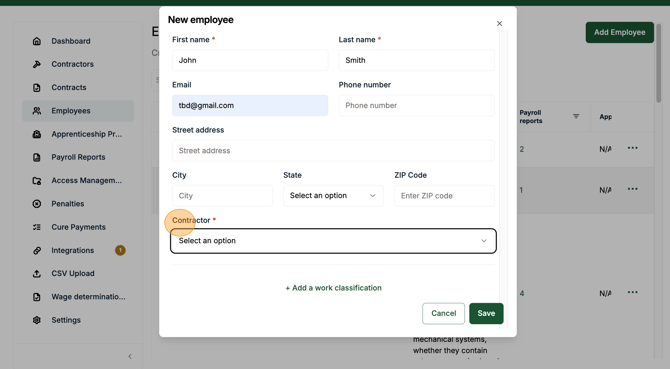Click payroll reports count 4 link
This screenshot has width=670, height=369.
pos(522,293)
